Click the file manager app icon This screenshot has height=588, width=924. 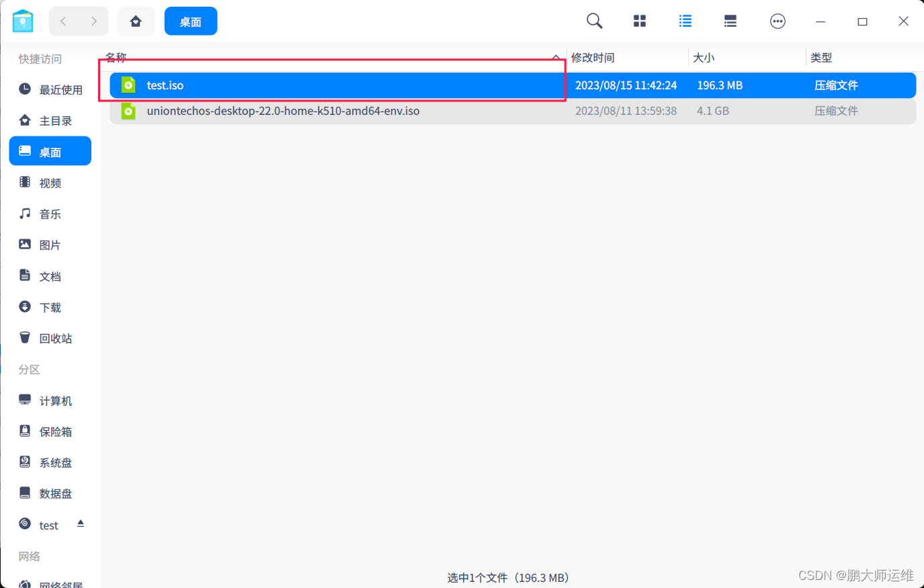23,21
